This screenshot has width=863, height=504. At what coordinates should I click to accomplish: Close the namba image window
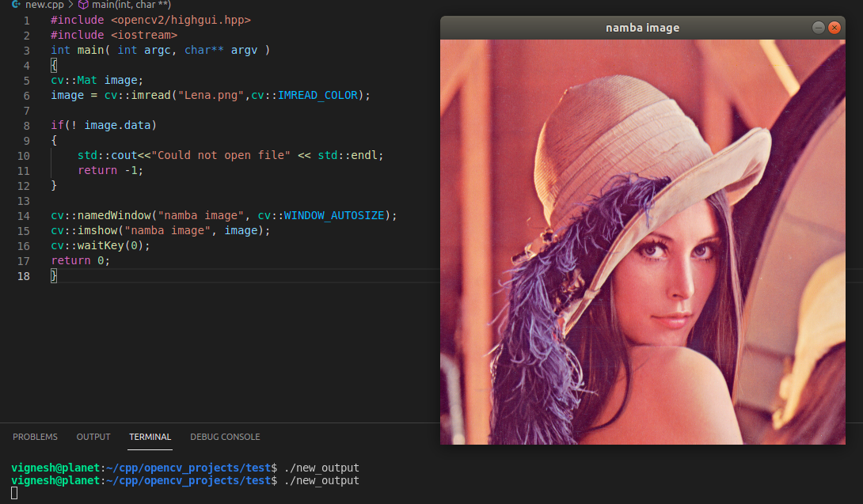tap(834, 28)
